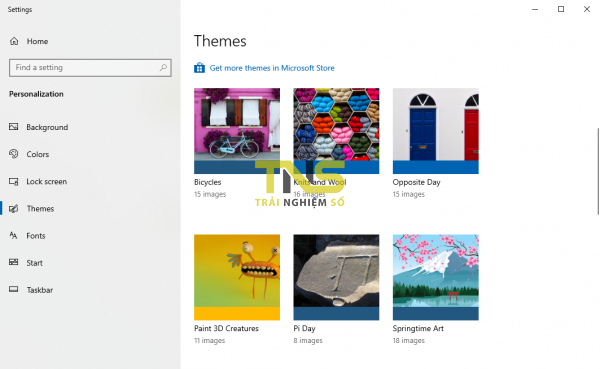Image resolution: width=600 pixels, height=369 pixels.
Task: Click the '18 images' caption
Action: pyautogui.click(x=409, y=340)
